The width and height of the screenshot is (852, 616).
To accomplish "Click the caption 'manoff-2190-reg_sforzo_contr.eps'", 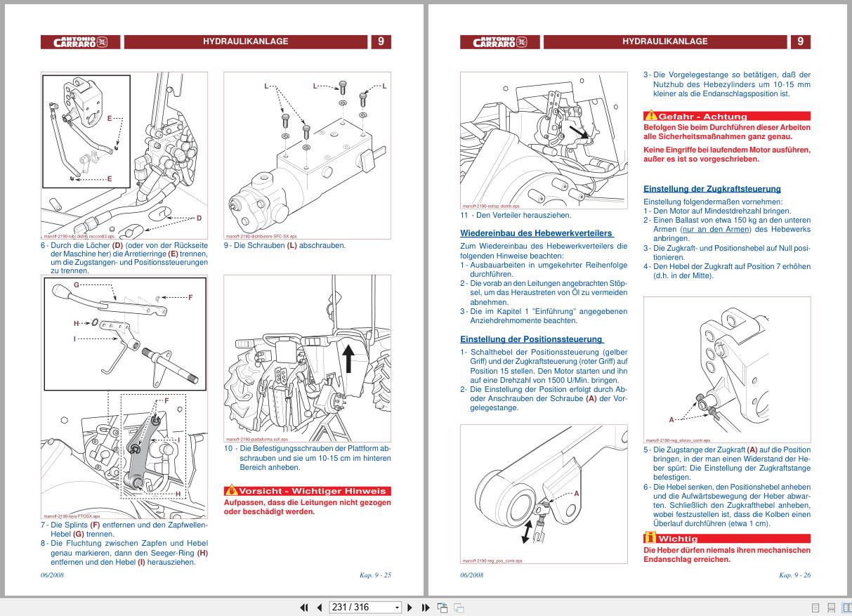I will click(x=678, y=439).
